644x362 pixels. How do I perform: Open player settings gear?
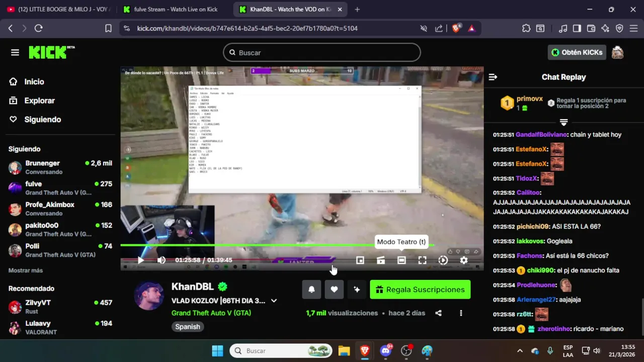tap(464, 260)
